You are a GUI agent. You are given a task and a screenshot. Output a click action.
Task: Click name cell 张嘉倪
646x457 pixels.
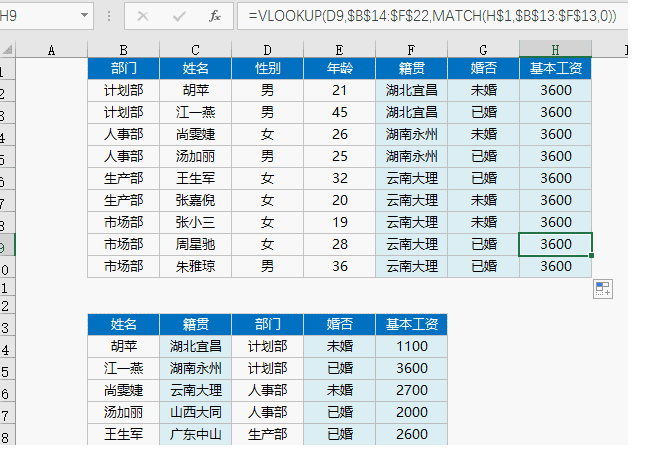pyautogui.click(x=195, y=200)
